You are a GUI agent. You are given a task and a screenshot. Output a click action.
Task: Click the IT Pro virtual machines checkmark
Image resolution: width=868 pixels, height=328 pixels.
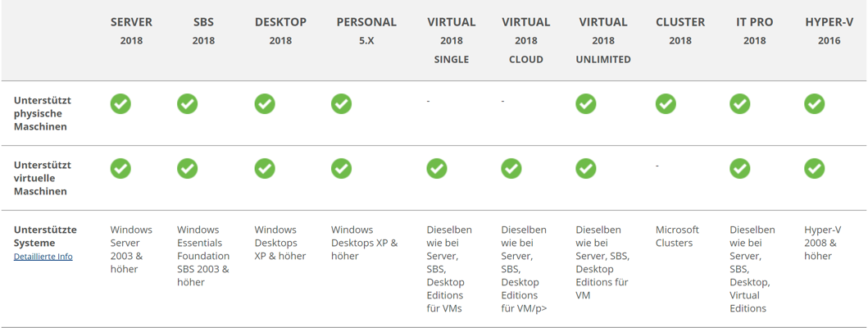click(740, 168)
